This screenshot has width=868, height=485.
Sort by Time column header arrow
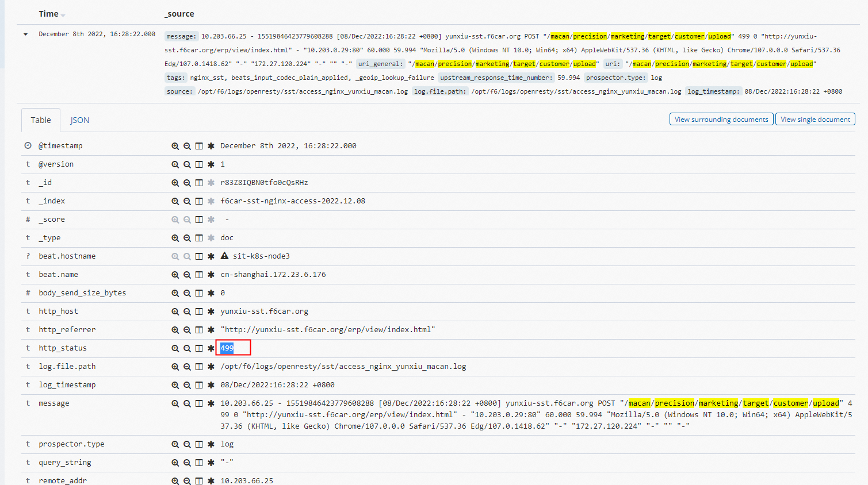click(x=63, y=15)
